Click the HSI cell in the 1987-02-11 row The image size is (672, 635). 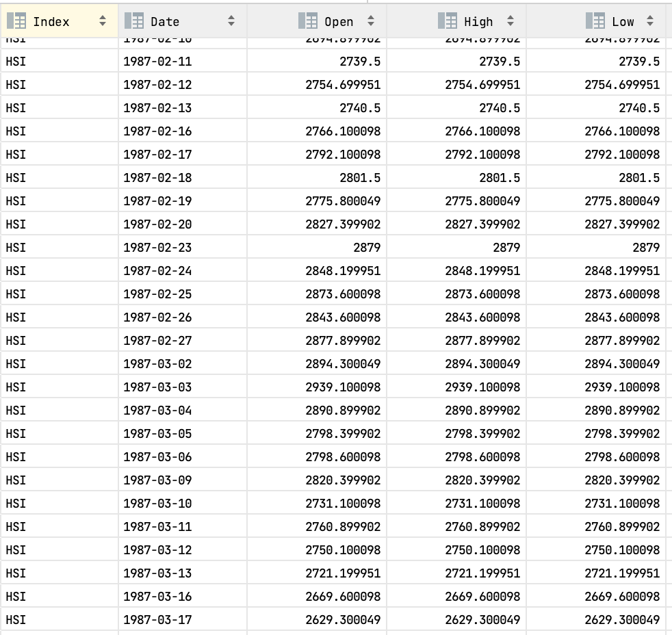point(15,61)
